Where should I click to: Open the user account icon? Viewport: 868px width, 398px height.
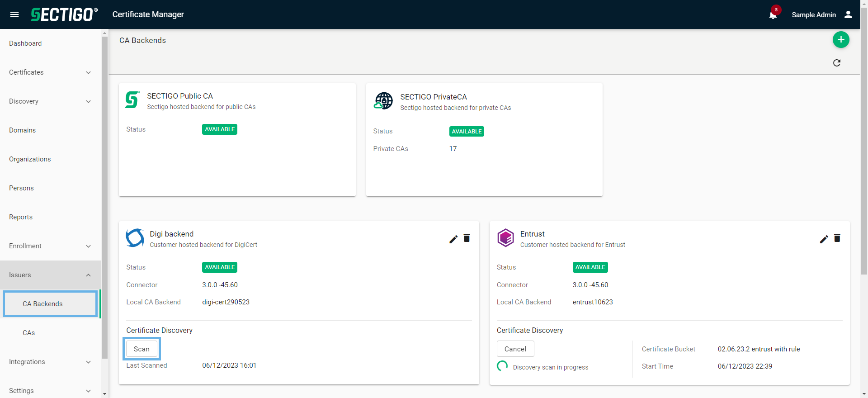coord(848,14)
